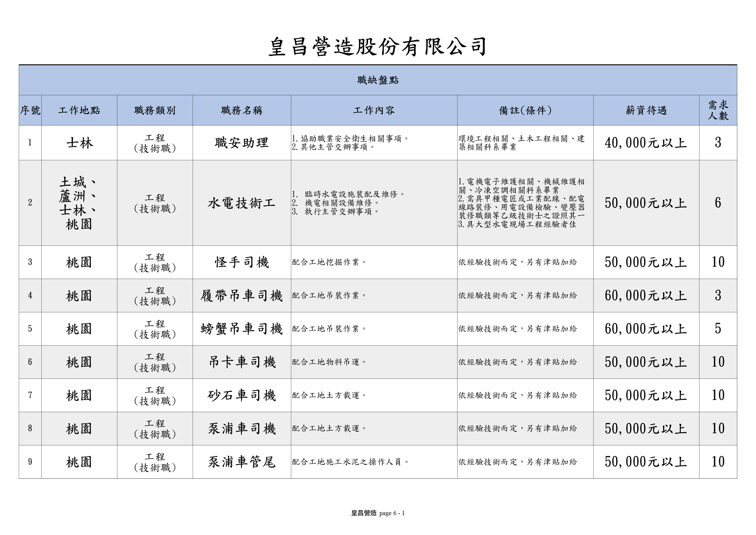The image size is (756, 535).
Task: Select the 吊卡車司機 job title
Action: (242, 362)
